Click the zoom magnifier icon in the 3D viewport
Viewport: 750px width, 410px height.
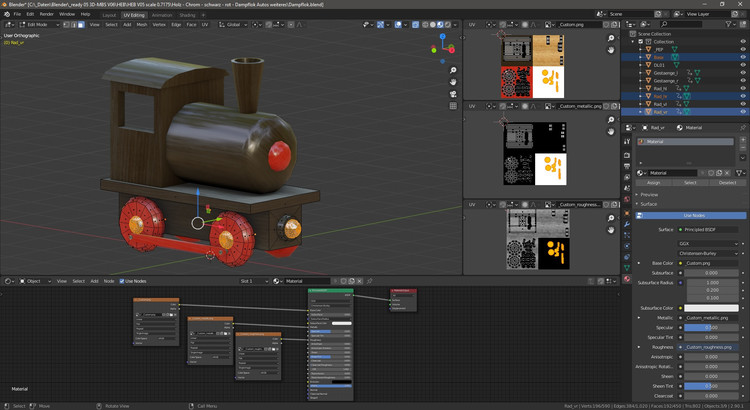coord(454,70)
